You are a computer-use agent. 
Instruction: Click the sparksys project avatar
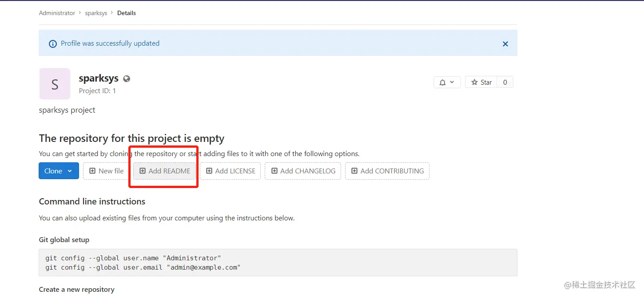(x=55, y=84)
